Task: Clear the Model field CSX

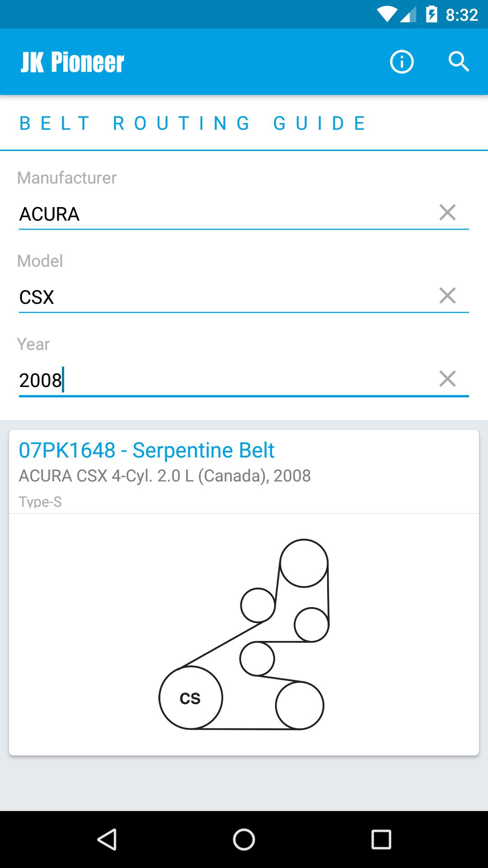Action: (447, 296)
